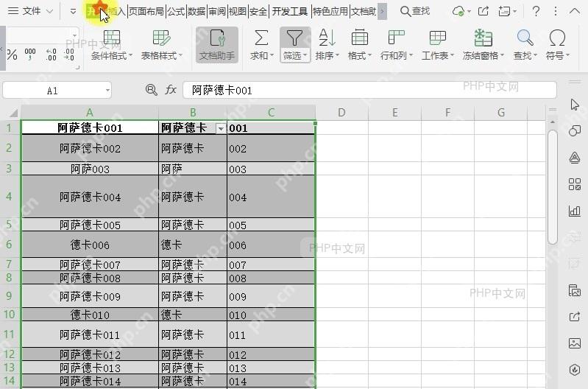
Task: Switch to the 特色应用 featured apps tab
Action: tap(330, 12)
